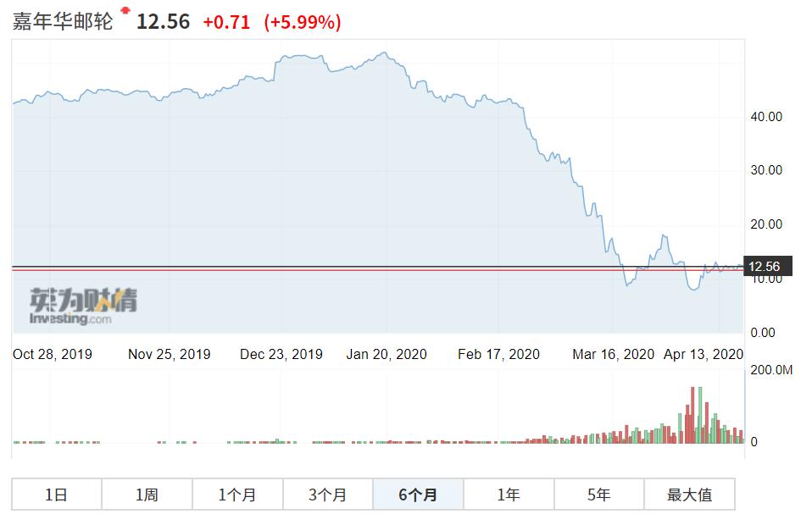Click the Mar 16, 2020 date label
This screenshot has height=514, width=812.
click(x=613, y=354)
